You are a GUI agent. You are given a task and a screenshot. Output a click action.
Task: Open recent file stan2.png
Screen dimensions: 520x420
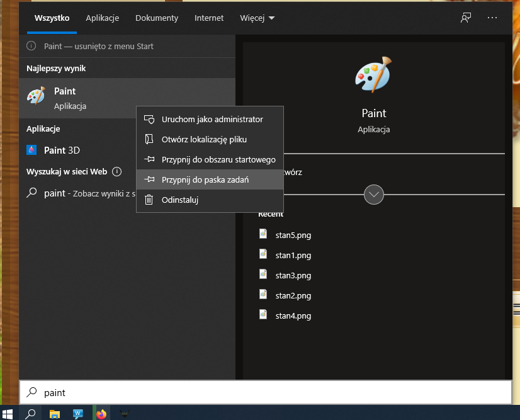[x=293, y=295]
